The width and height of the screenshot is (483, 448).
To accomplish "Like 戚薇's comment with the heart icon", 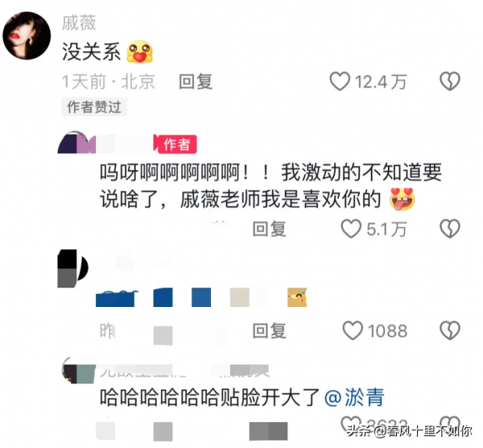I will (340, 81).
